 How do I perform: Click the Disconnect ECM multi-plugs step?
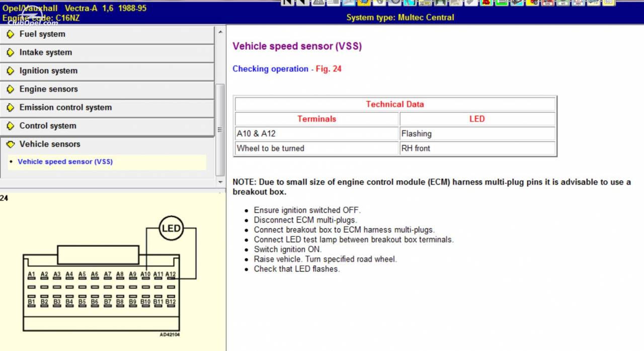(x=305, y=220)
